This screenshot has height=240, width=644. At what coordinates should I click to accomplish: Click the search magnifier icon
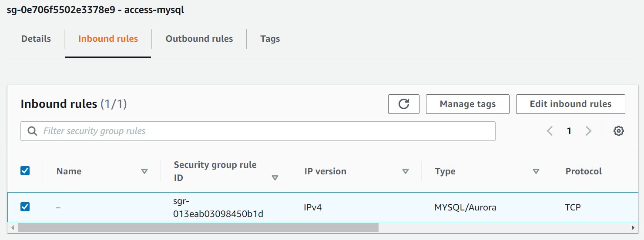point(32,131)
